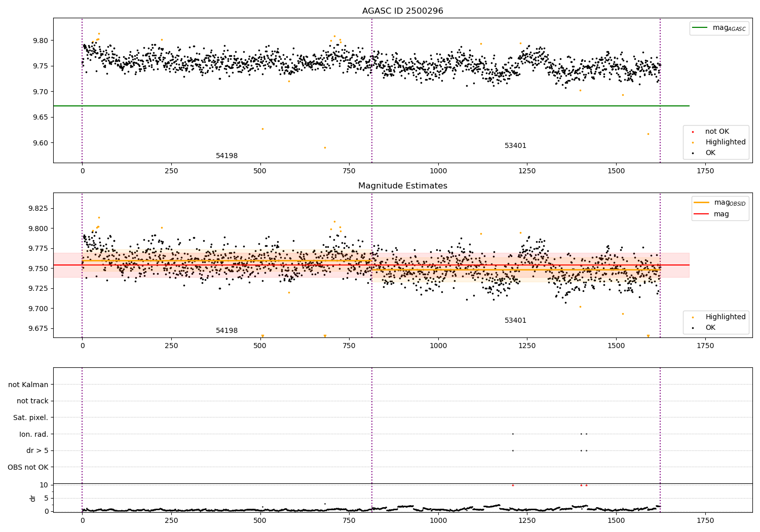Click the "500" x-axis tick in bottom plot

[260, 520]
